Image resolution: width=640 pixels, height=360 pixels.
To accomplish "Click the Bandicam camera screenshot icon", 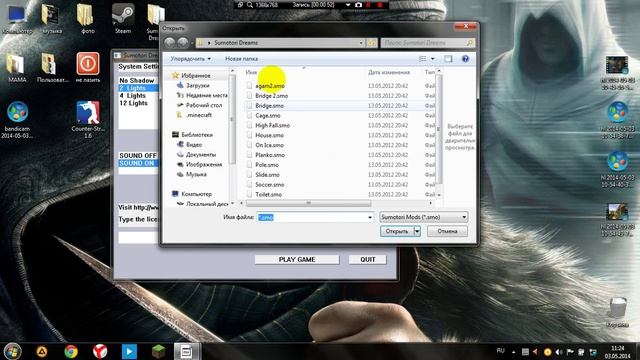I will 358,5.
